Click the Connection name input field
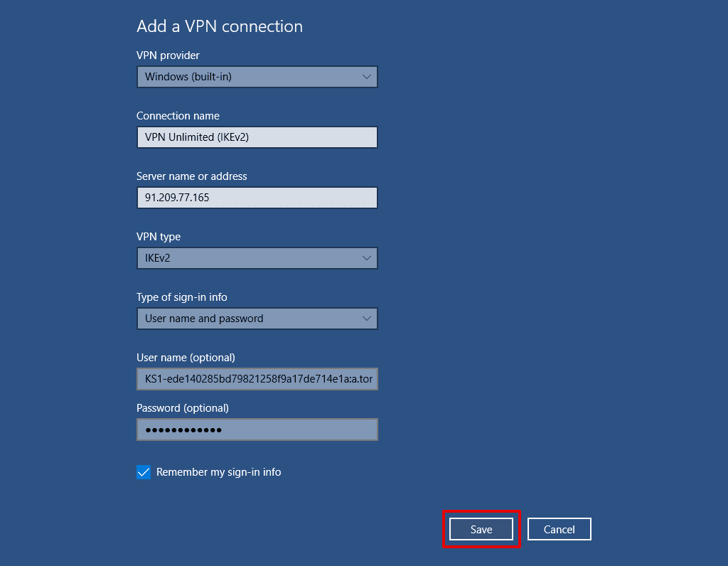 click(257, 137)
